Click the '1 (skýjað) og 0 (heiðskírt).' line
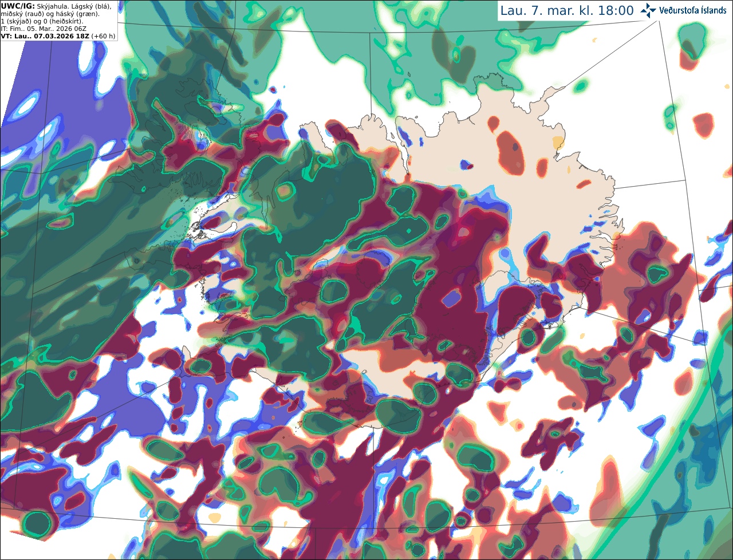 pos(42,21)
